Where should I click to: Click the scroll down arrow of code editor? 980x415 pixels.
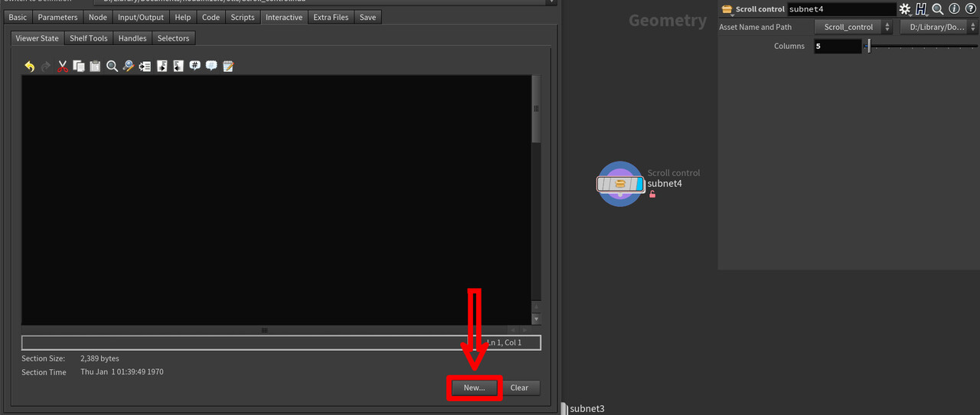pos(536,319)
